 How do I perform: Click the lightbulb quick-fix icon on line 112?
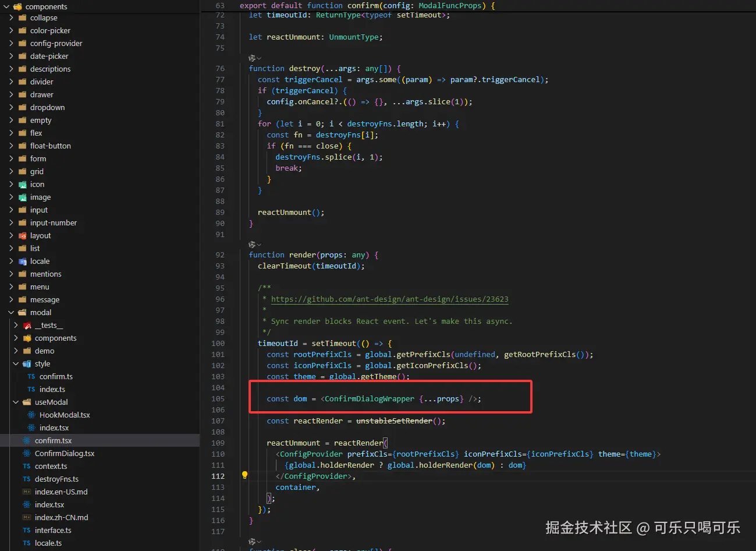(x=245, y=475)
